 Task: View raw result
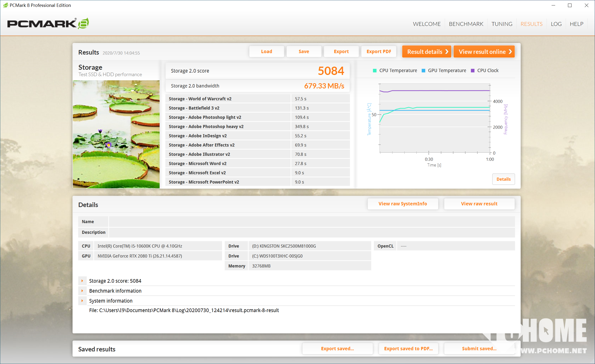(x=479, y=204)
